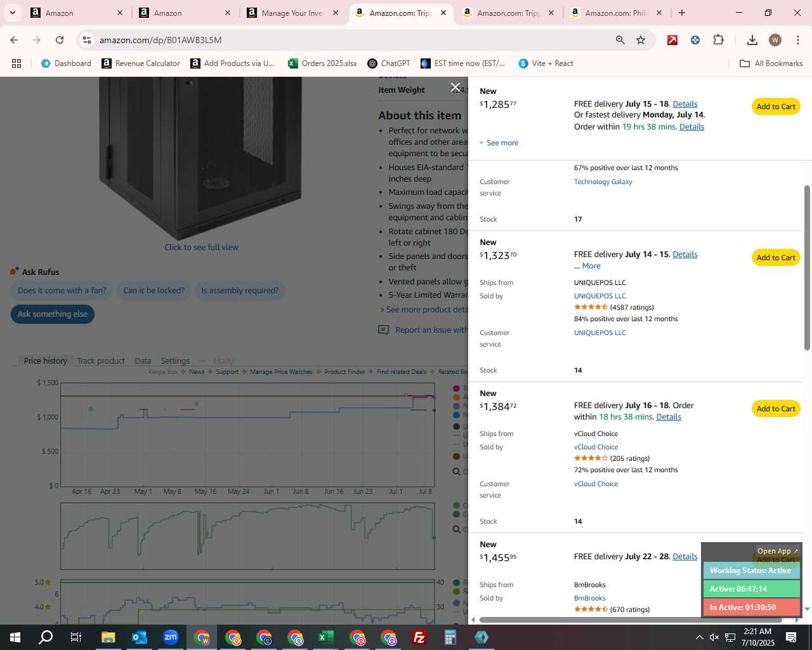The height and width of the screenshot is (650, 812).
Task: Click the offers panel vertical scrollbar
Action: coord(807,267)
